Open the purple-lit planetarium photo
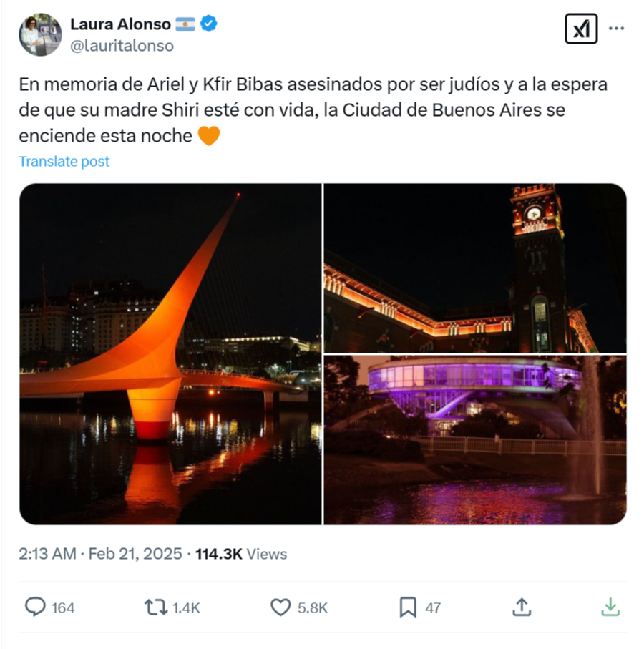 click(x=474, y=440)
